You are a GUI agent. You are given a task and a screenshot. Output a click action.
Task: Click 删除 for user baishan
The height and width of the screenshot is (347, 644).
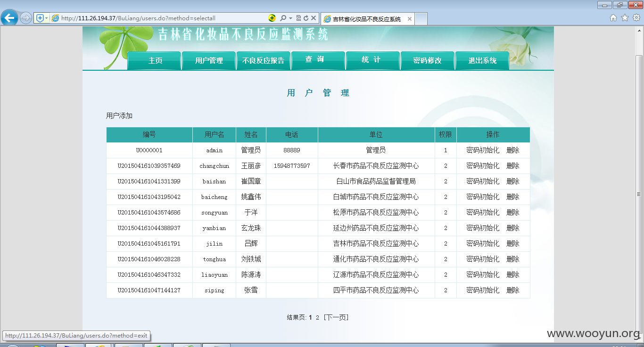pos(513,182)
